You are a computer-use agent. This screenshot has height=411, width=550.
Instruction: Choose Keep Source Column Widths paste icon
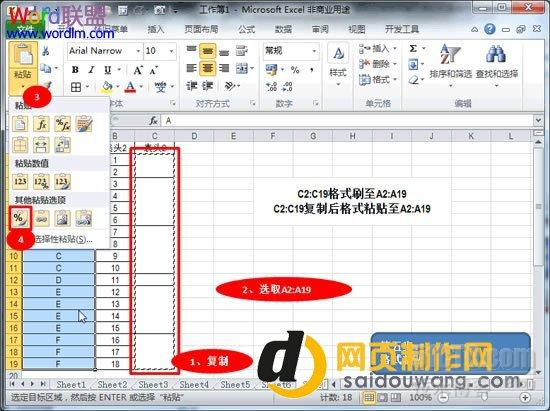(41, 145)
